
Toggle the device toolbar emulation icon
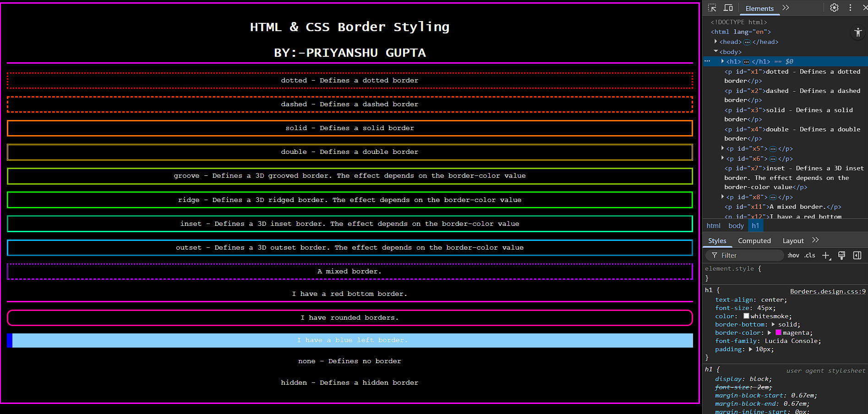[x=728, y=8]
